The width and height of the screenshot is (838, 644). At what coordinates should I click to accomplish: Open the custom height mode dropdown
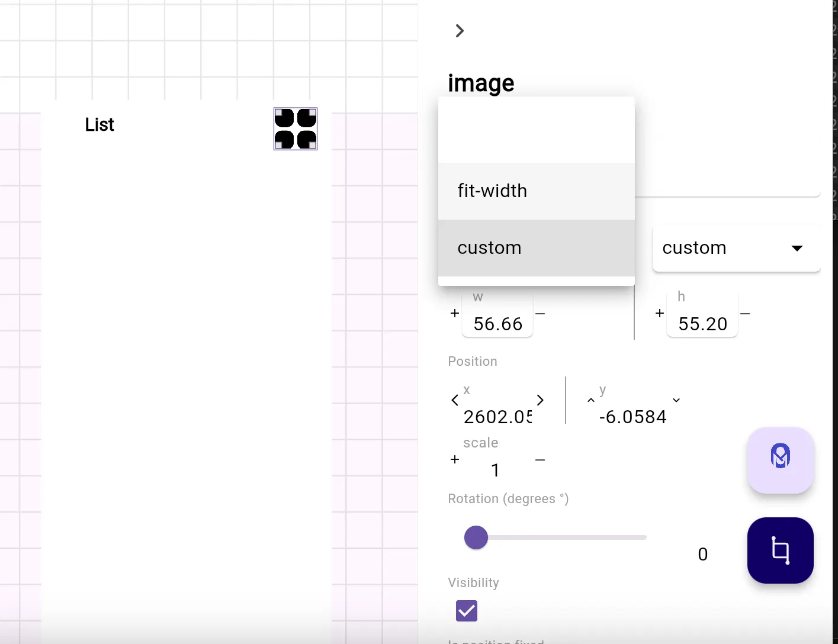(736, 248)
